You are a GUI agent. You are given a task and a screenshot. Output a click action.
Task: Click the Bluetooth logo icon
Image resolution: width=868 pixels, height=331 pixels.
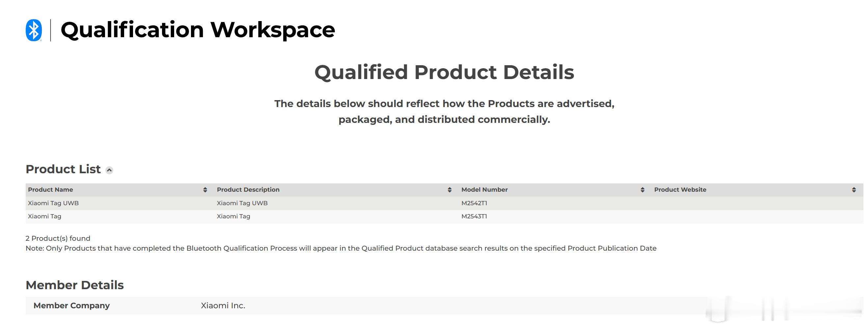pos(34,30)
